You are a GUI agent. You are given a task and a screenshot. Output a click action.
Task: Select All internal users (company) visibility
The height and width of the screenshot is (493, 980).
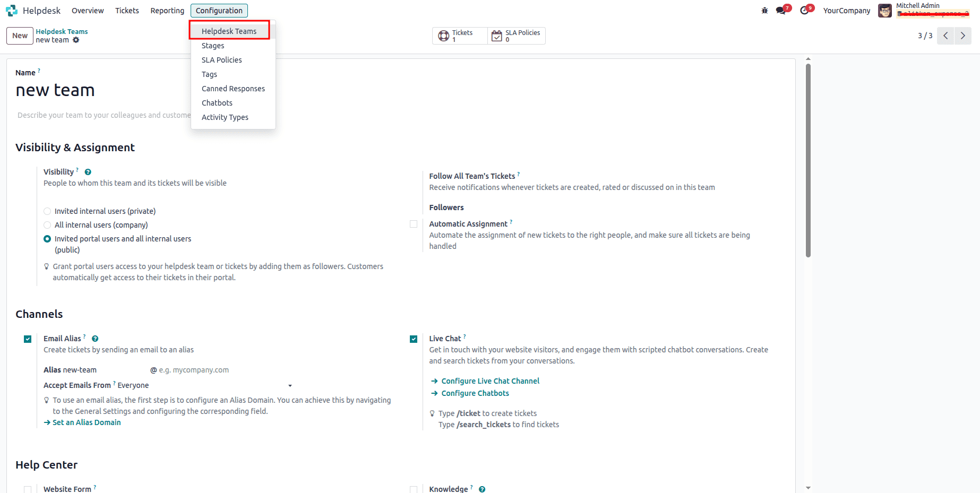[x=47, y=224]
